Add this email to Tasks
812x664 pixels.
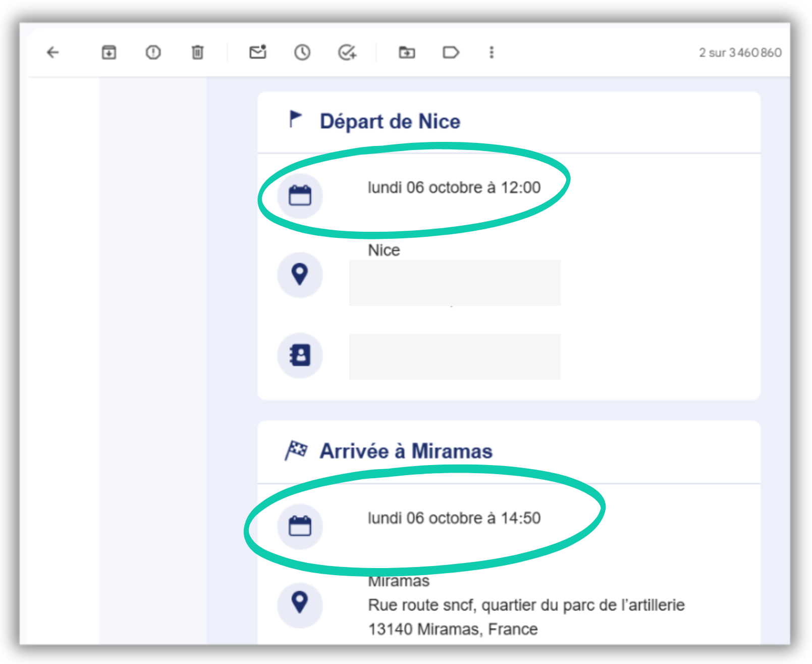(347, 52)
